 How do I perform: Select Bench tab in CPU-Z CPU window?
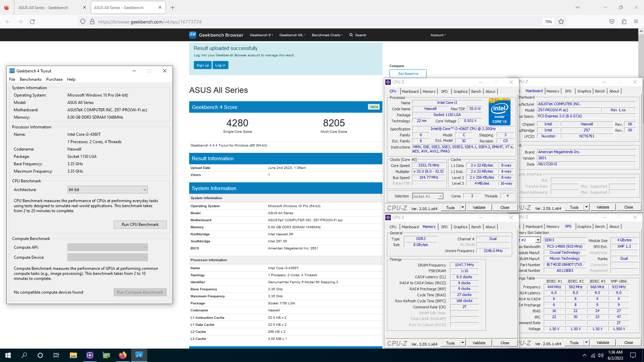pos(476,92)
